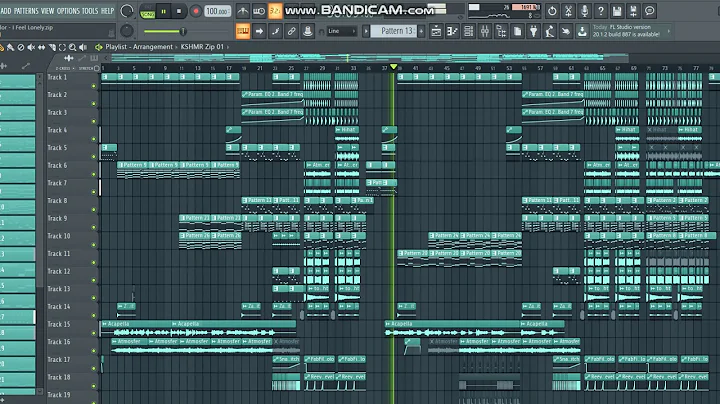Click the tempo 100.000 field
Viewport: 720px width, 404px height.
point(217,11)
